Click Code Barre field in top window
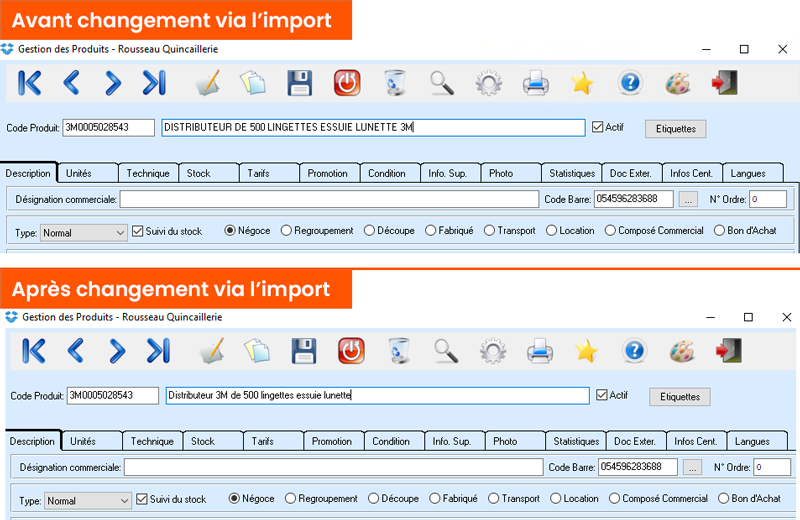The width and height of the screenshot is (800, 520). click(x=634, y=199)
